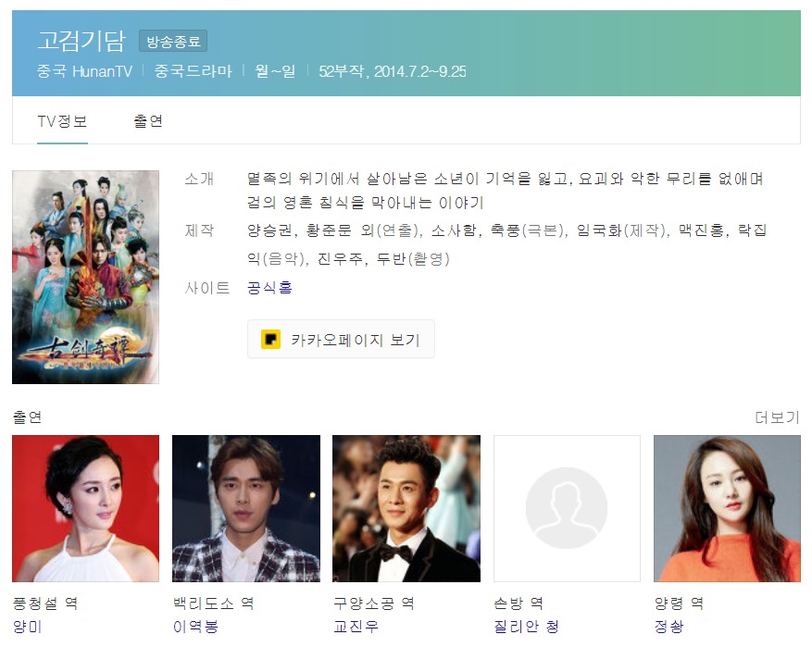The image size is (812, 647).
Task: Click the actor name 양미
Action: (27, 627)
